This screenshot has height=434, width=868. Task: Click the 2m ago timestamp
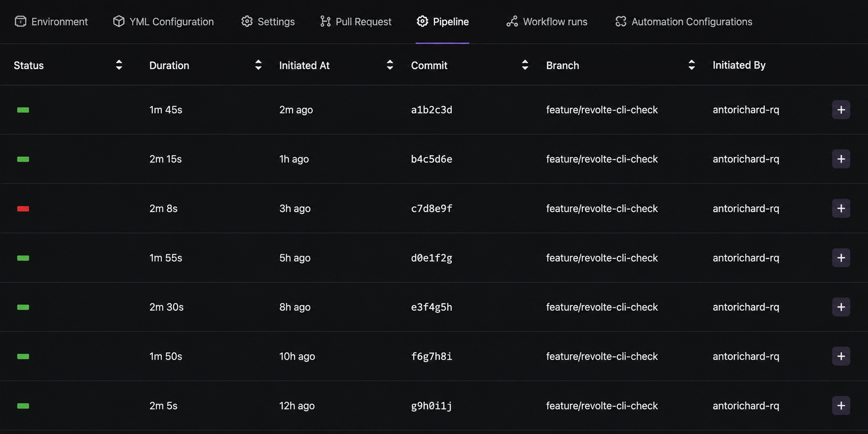[x=296, y=110]
